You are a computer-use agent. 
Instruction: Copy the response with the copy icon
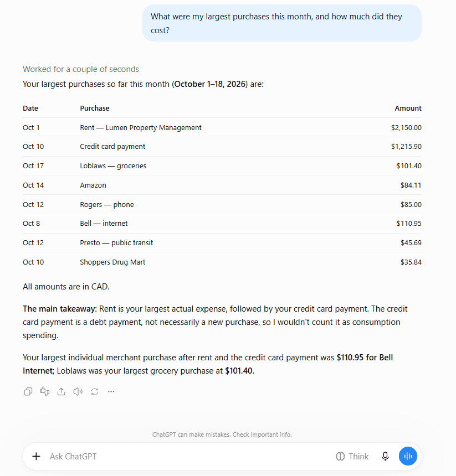(28, 392)
